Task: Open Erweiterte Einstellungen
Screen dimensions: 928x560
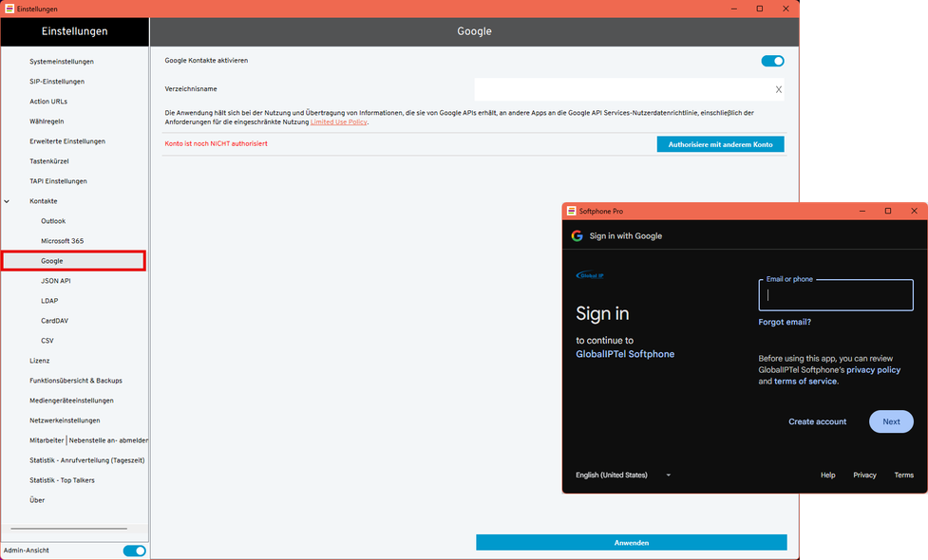Action: 67,141
